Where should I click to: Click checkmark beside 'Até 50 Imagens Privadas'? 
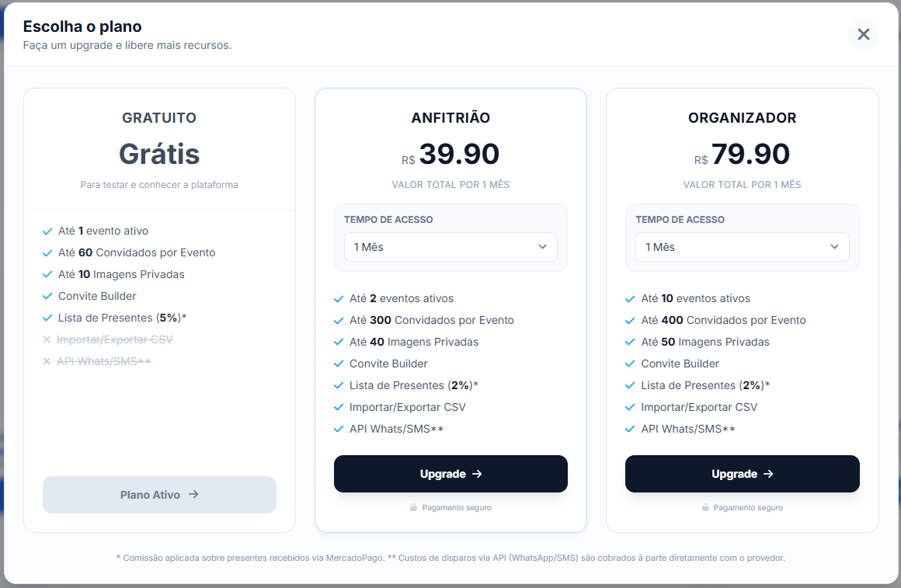click(x=630, y=343)
